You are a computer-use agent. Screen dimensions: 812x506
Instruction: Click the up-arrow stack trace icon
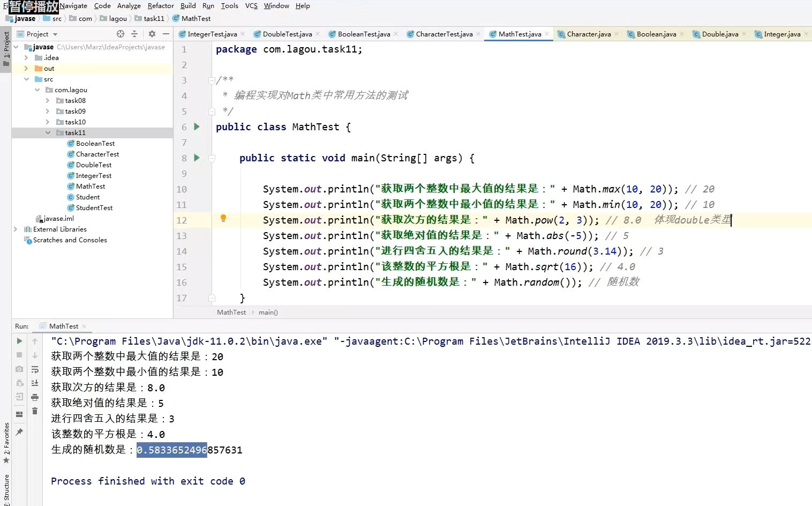click(x=35, y=341)
